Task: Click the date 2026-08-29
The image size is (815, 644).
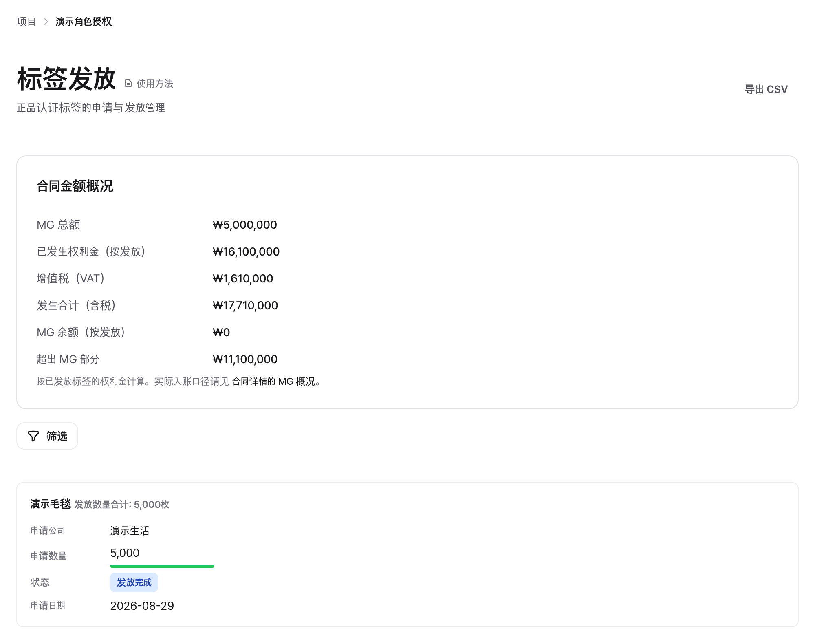Action: 142,606
